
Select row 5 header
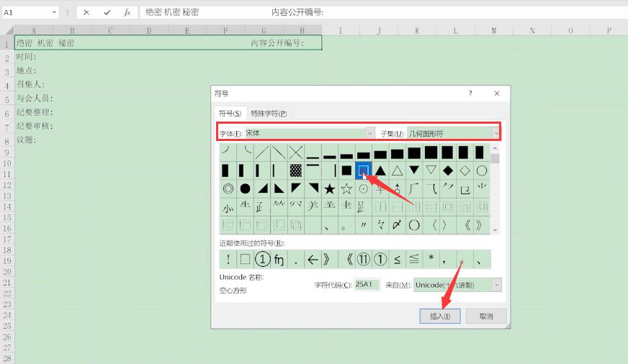click(6, 99)
